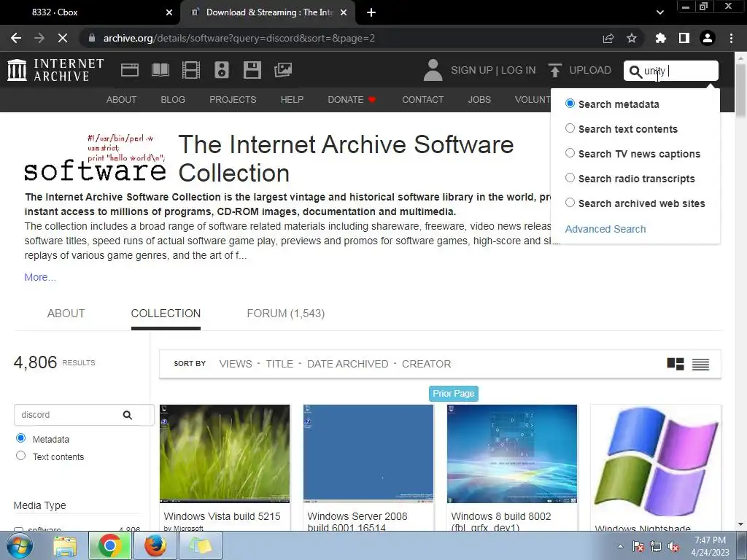Image resolution: width=747 pixels, height=560 pixels.
Task: Sort results by VIEWS
Action: click(x=236, y=364)
